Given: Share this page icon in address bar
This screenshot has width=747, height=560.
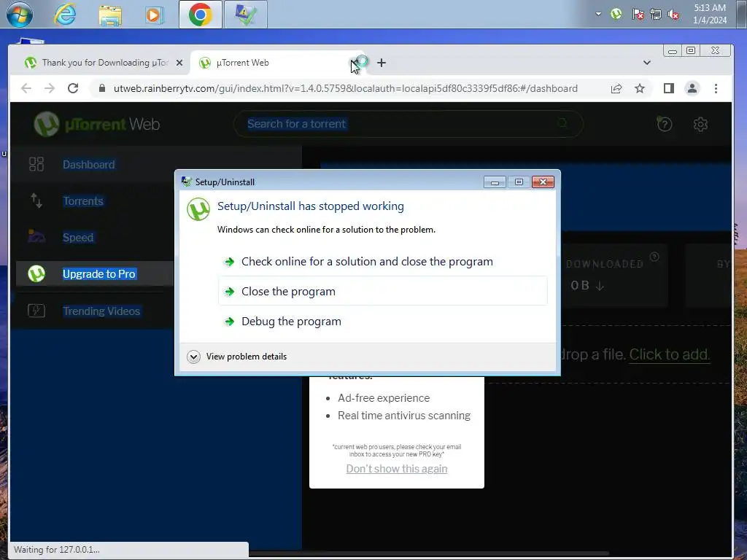Looking at the screenshot, I should [616, 88].
